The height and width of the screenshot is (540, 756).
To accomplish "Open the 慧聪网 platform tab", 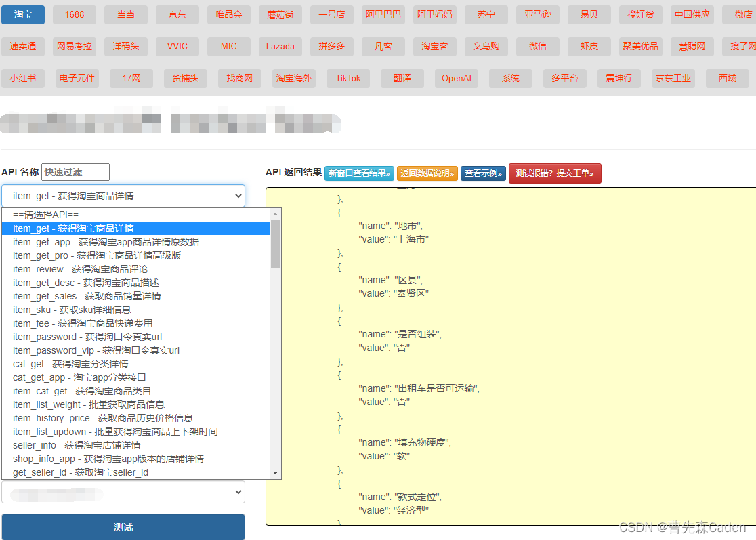I will [x=692, y=46].
